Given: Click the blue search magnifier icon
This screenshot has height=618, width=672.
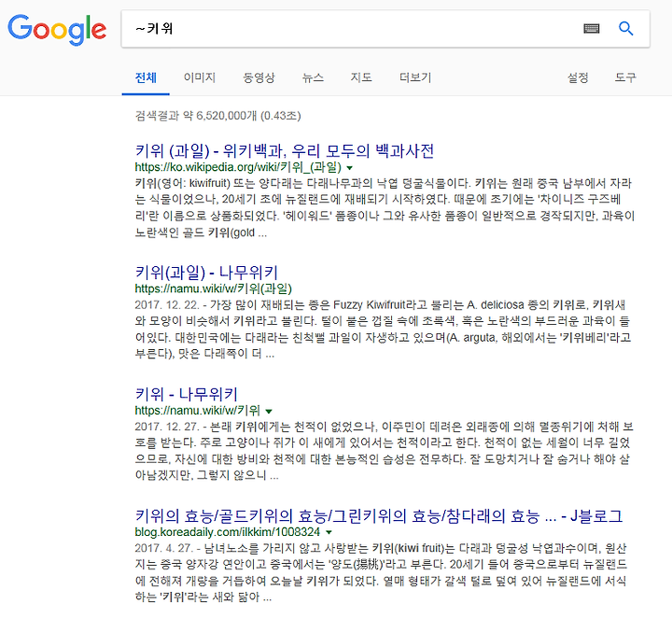Looking at the screenshot, I should (x=625, y=29).
